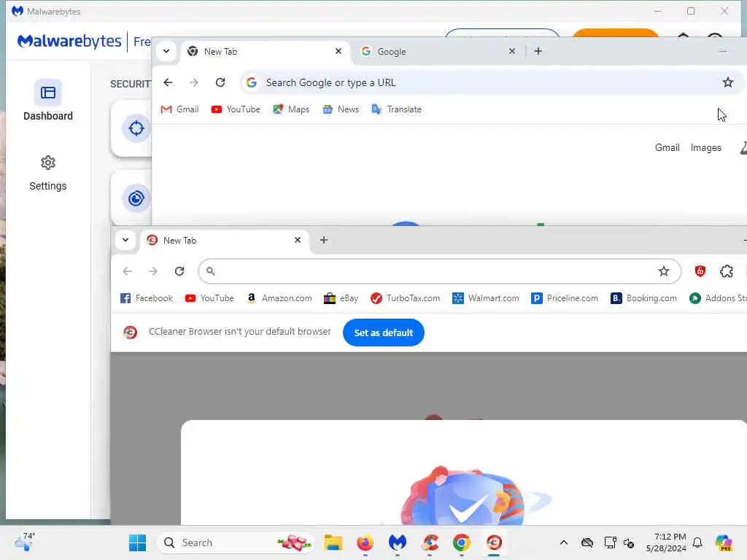Open CCleaner Browser from taskbar

point(494,542)
